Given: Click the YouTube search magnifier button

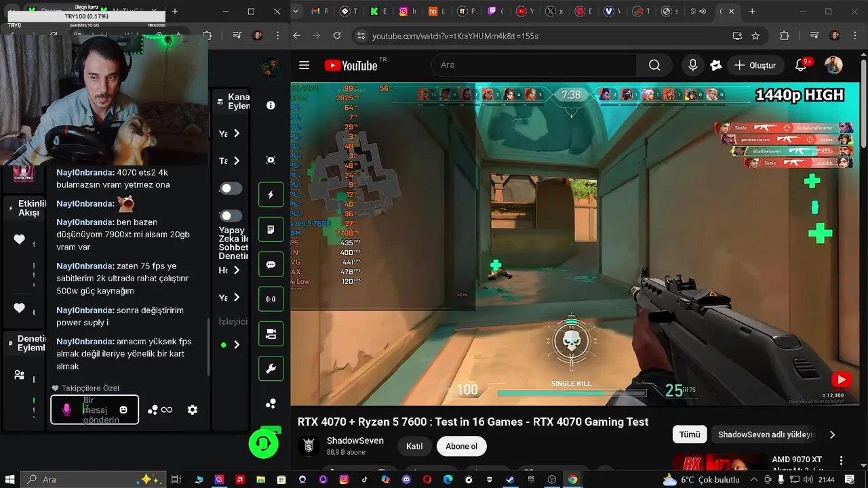Looking at the screenshot, I should pos(654,65).
